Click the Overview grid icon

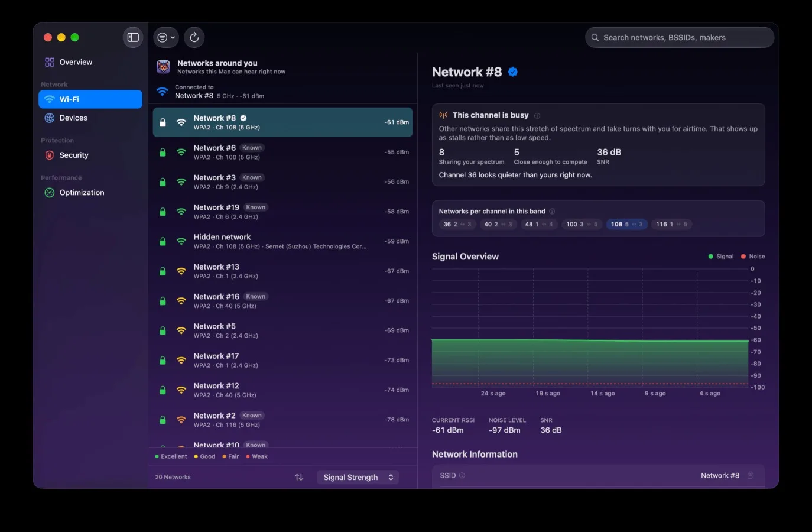point(50,62)
